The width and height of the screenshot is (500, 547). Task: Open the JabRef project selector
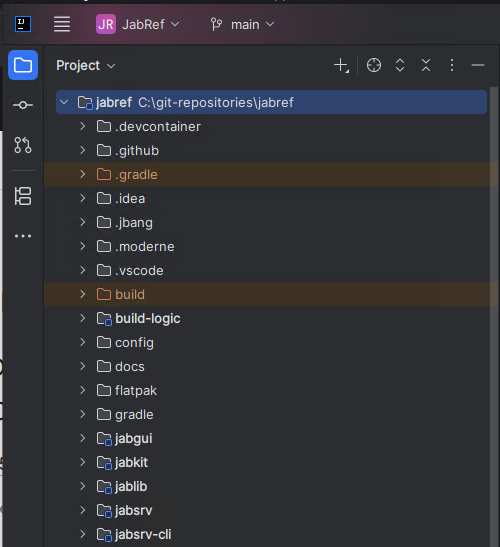click(137, 24)
